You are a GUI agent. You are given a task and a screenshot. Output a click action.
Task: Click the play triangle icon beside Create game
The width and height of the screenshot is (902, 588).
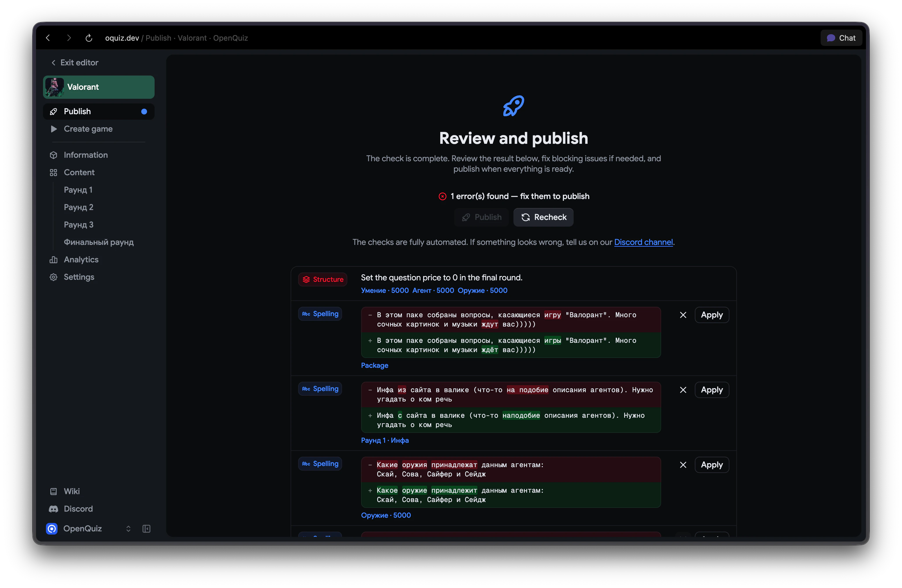pos(53,129)
